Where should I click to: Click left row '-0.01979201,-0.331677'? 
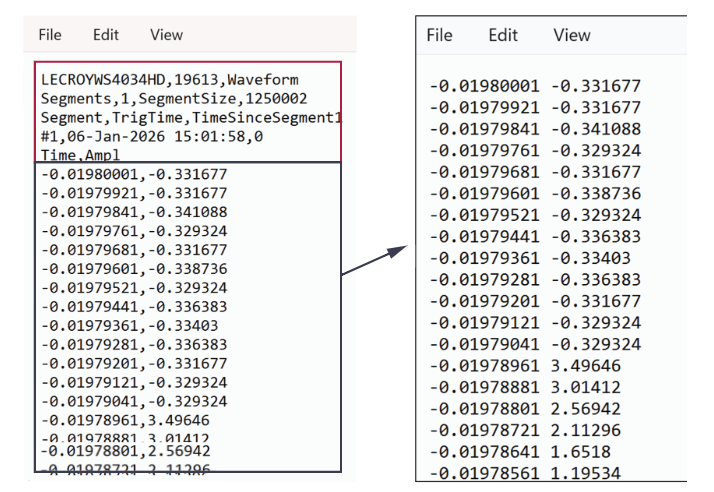(x=134, y=364)
